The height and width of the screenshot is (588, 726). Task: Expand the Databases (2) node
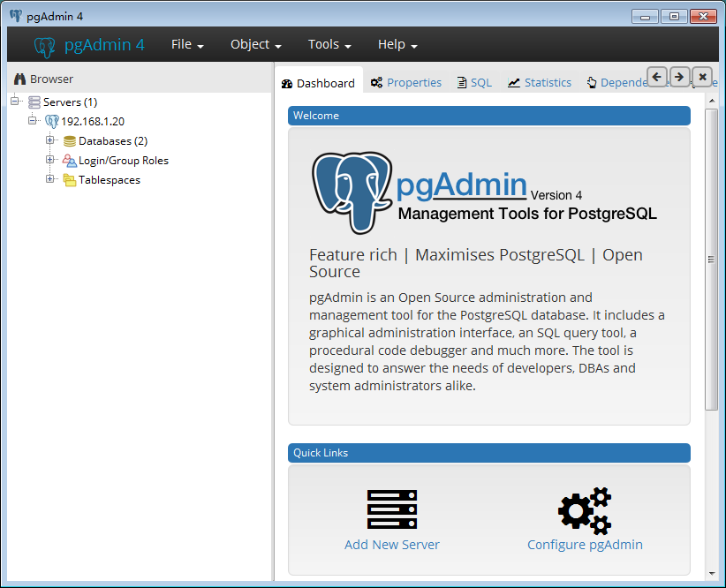coord(50,141)
